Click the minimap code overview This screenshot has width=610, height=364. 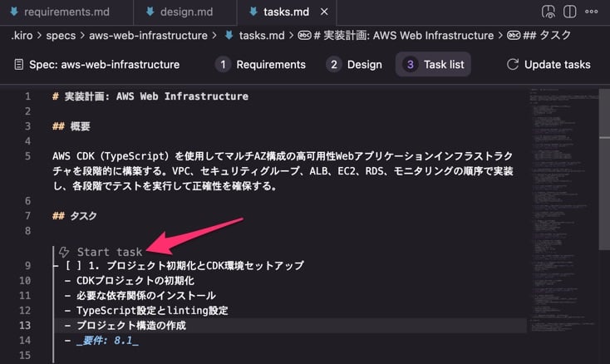tap(563, 210)
